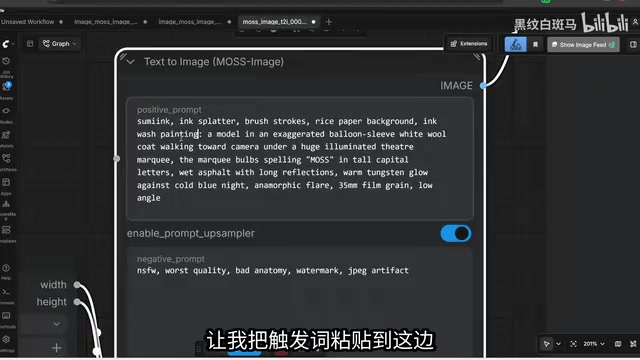The image size is (640, 360).
Task: Toggle link visibility icon in canvas toolbar
Action: click(633, 344)
